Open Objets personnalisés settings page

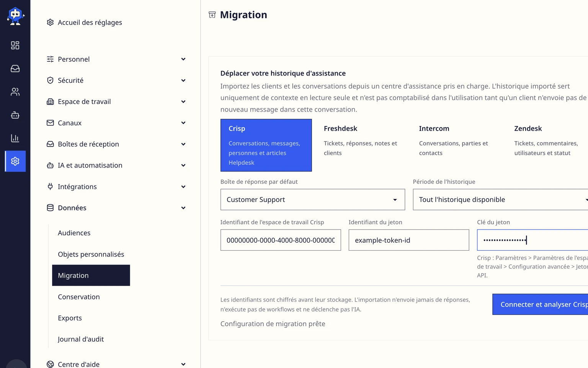[x=91, y=254]
